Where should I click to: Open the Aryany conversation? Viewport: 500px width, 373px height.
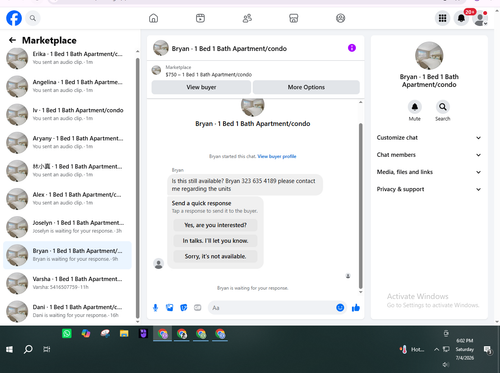[x=67, y=142]
